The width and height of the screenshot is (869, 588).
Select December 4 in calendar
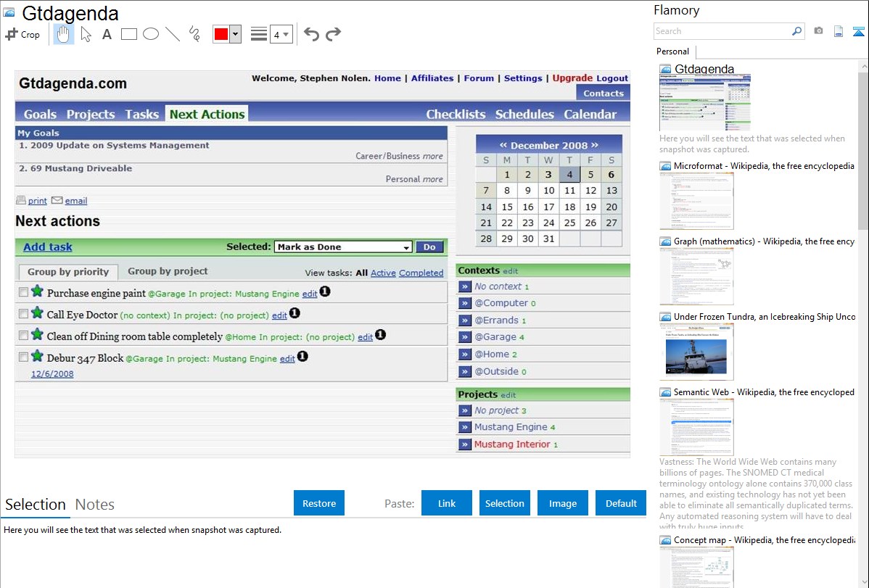pyautogui.click(x=569, y=175)
